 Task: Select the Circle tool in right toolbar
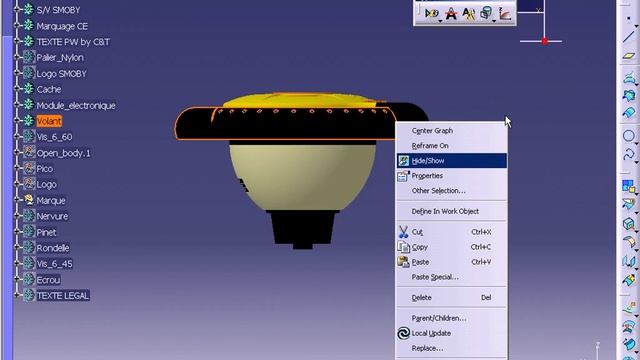click(x=629, y=136)
